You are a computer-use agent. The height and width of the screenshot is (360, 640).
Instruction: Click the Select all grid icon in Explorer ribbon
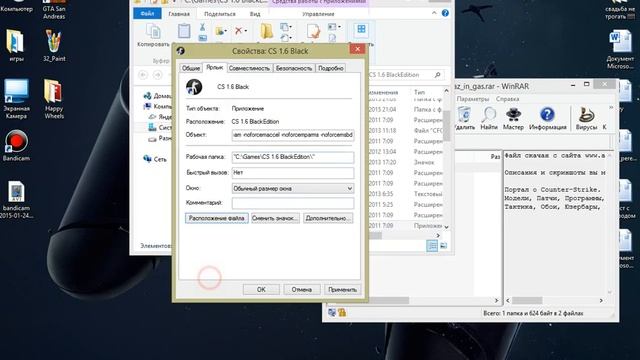click(361, 29)
